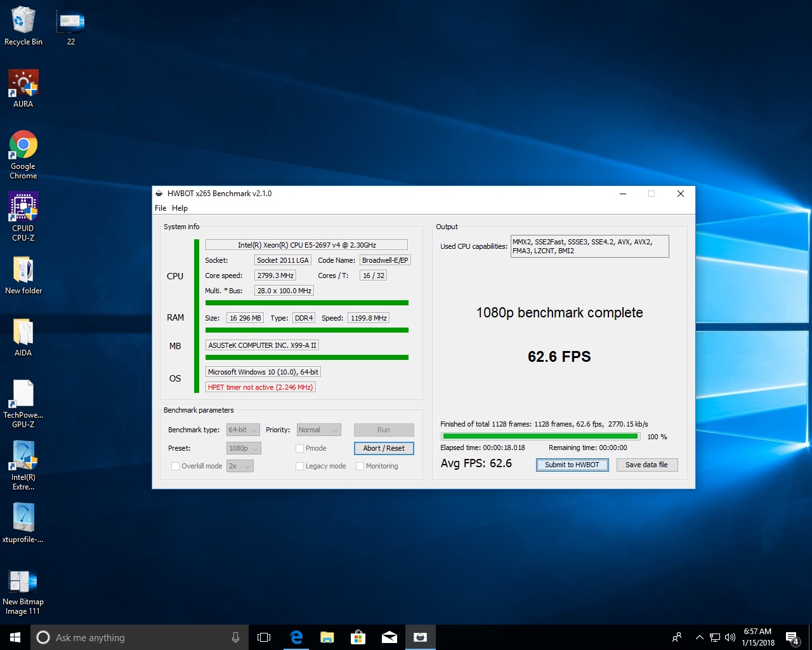Screen dimensions: 812x650
Task: Open the Priority Normal dropdown
Action: click(319, 430)
